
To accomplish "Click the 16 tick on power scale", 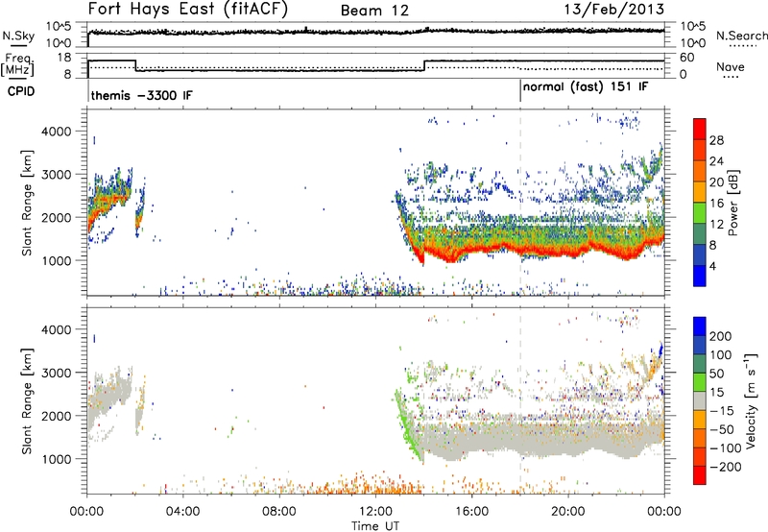I will pos(716,204).
